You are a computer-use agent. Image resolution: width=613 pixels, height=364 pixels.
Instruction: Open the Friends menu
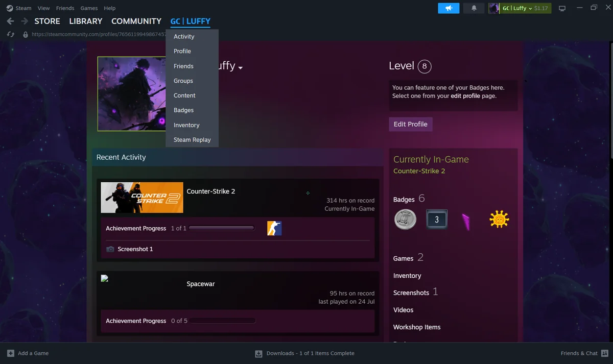(65, 8)
